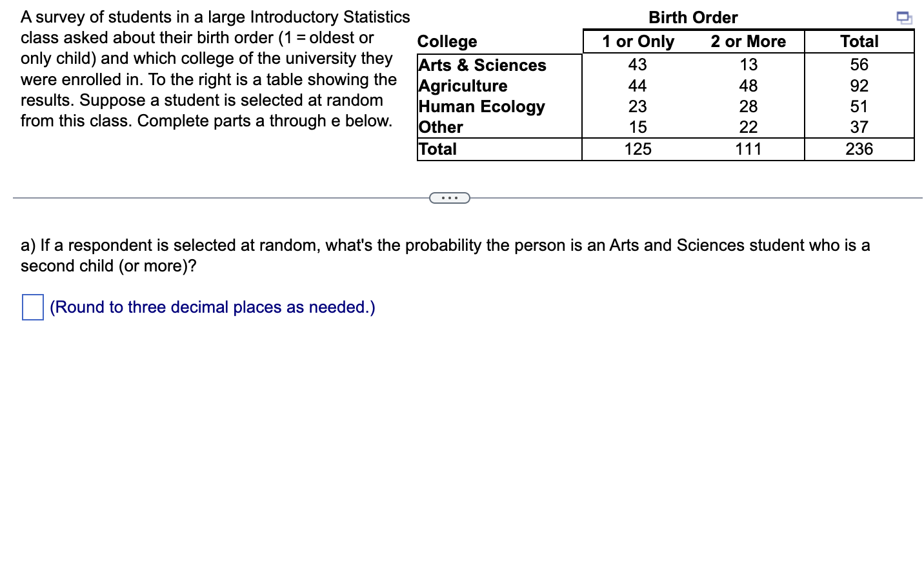The width and height of the screenshot is (924, 579).
Task: Click the Other category row
Action: 440,127
